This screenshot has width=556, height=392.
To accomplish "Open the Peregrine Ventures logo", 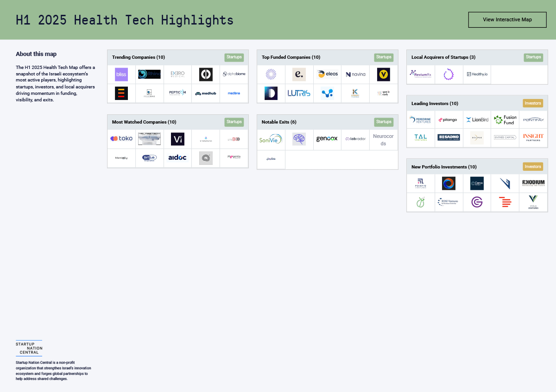I will pos(421,119).
